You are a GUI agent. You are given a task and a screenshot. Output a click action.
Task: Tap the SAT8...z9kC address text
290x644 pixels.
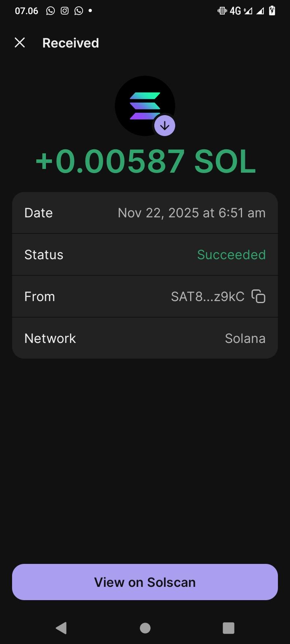coord(207,297)
